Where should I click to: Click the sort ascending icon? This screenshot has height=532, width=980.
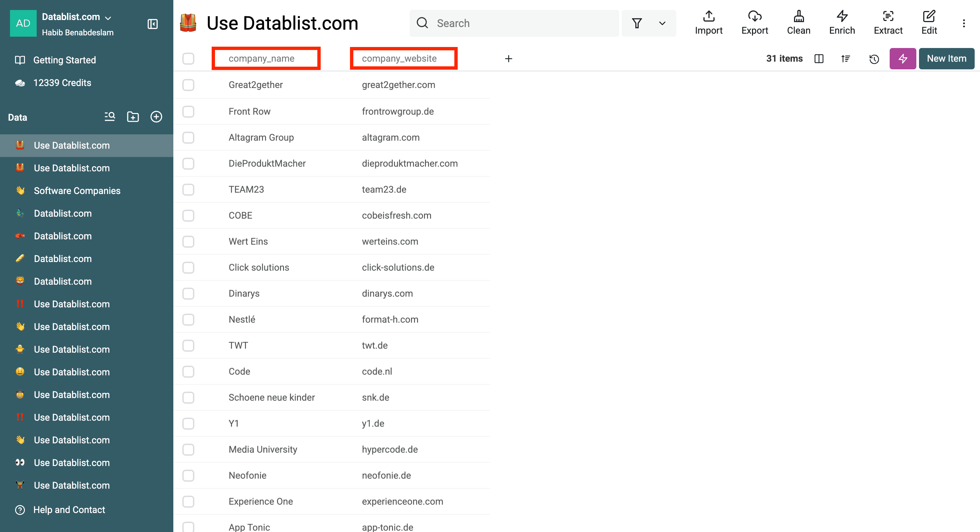(x=845, y=59)
